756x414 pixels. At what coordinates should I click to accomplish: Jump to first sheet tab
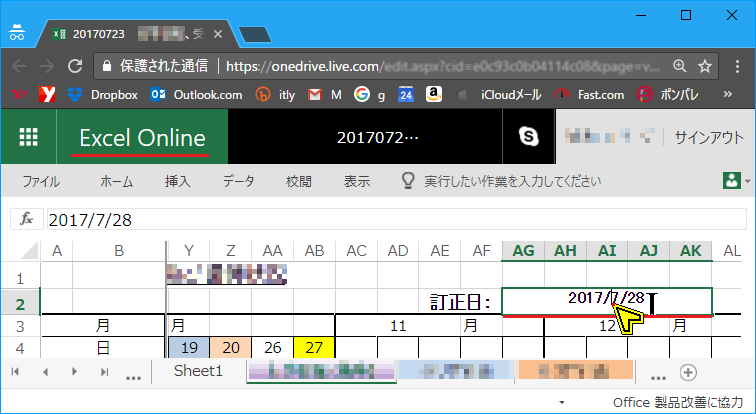pyautogui.click(x=15, y=372)
